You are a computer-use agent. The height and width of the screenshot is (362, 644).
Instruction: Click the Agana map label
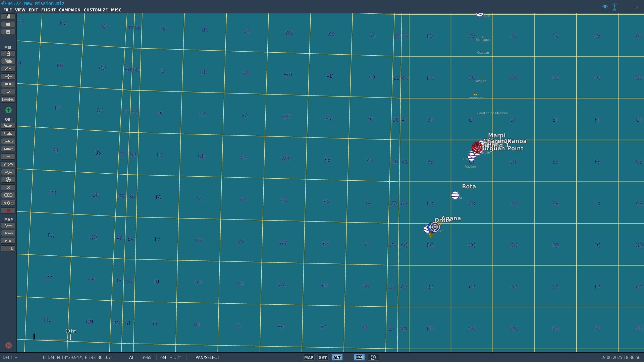click(x=451, y=218)
